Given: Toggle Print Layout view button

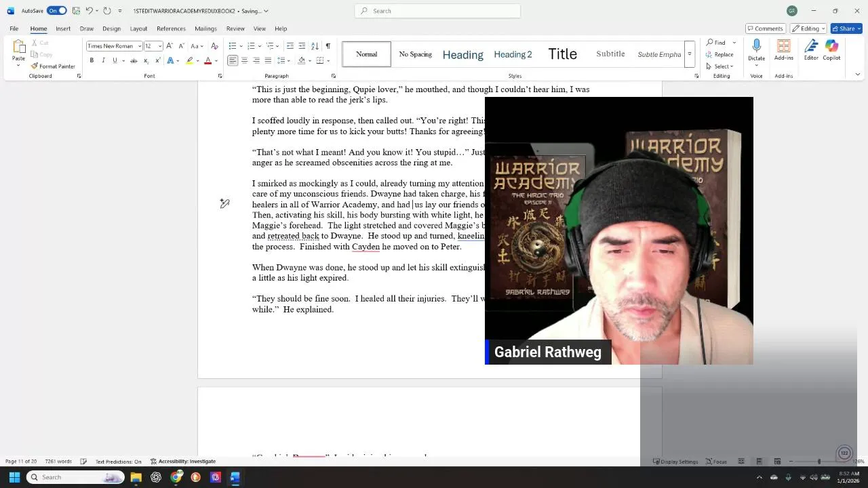Looking at the screenshot, I should (x=759, y=462).
